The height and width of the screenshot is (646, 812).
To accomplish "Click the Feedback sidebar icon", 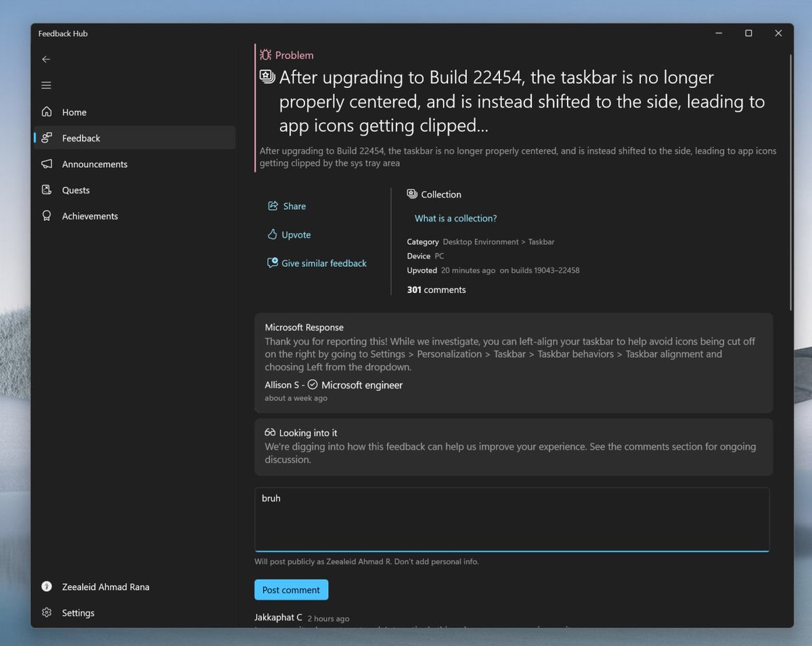I will point(47,138).
